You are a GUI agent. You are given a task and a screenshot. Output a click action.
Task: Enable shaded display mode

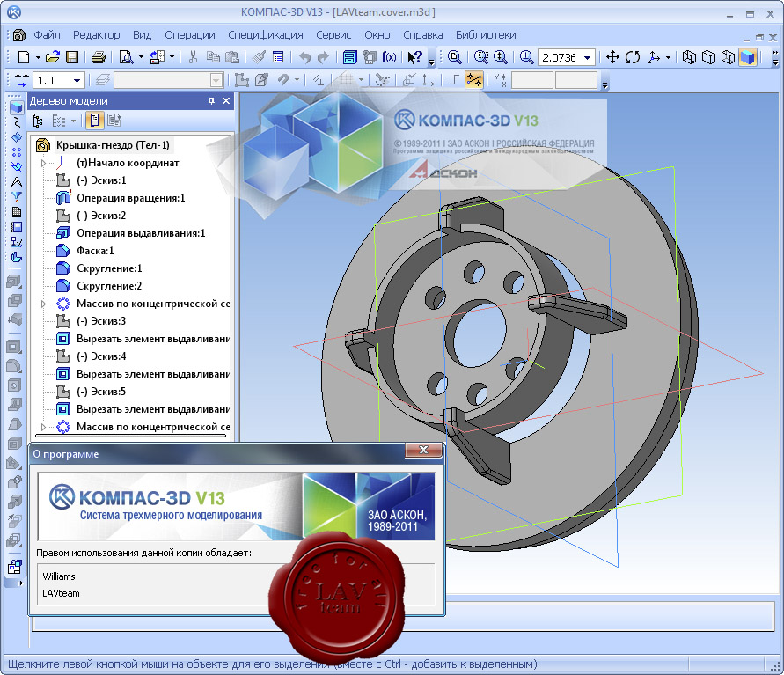pos(748,57)
